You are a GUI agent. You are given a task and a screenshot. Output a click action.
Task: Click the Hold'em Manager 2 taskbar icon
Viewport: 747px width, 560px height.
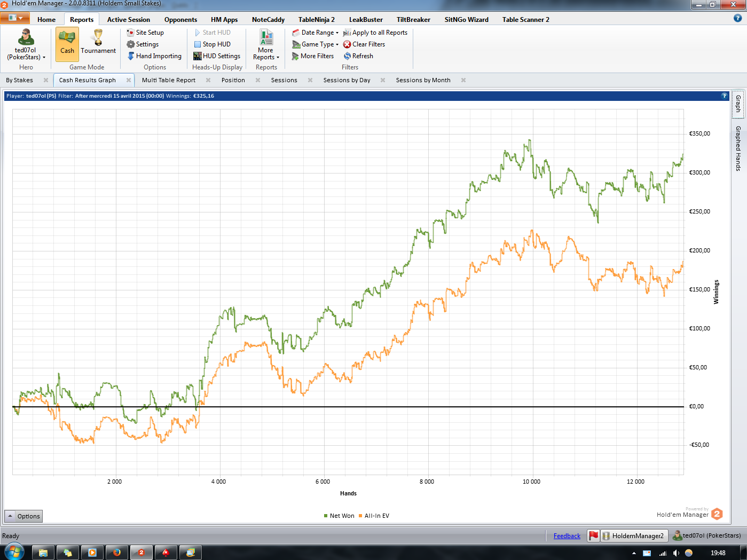pyautogui.click(x=141, y=553)
